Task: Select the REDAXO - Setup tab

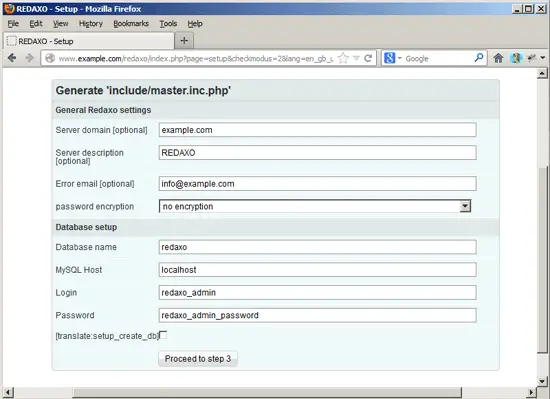Action: [x=89, y=41]
